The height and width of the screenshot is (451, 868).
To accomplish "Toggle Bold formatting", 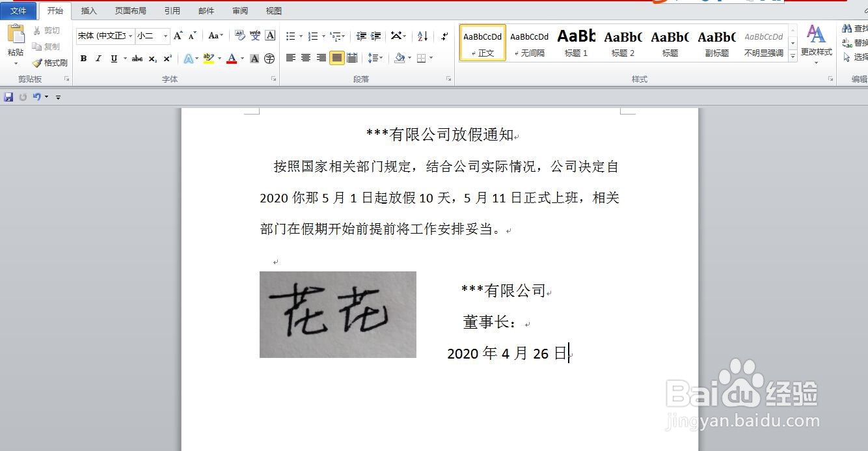I will pos(83,59).
